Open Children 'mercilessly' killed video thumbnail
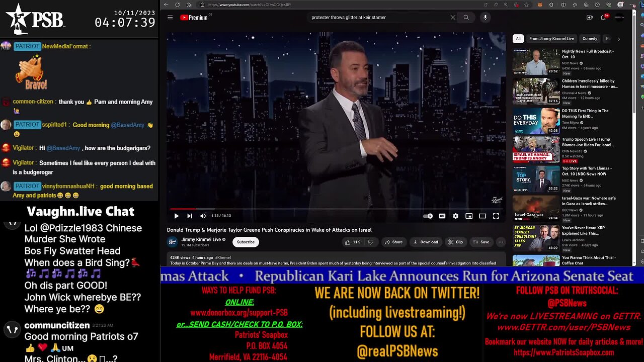Screen dimensions: 644x362 (x=536, y=91)
